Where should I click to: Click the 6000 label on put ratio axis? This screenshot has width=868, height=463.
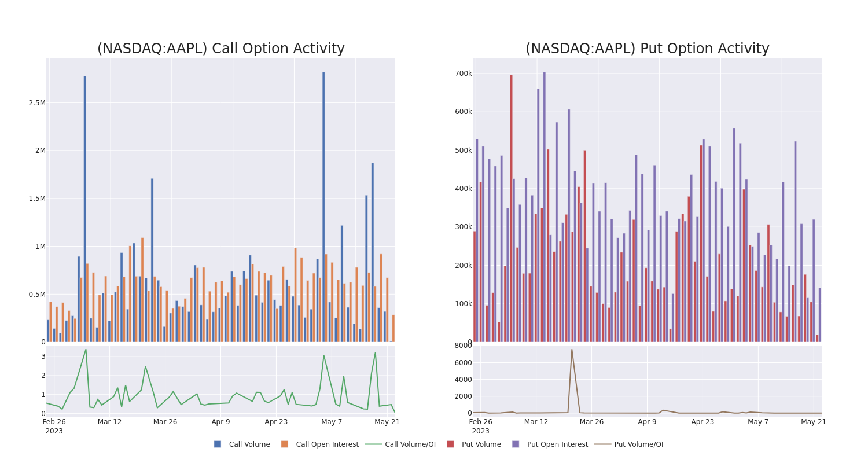pos(463,363)
